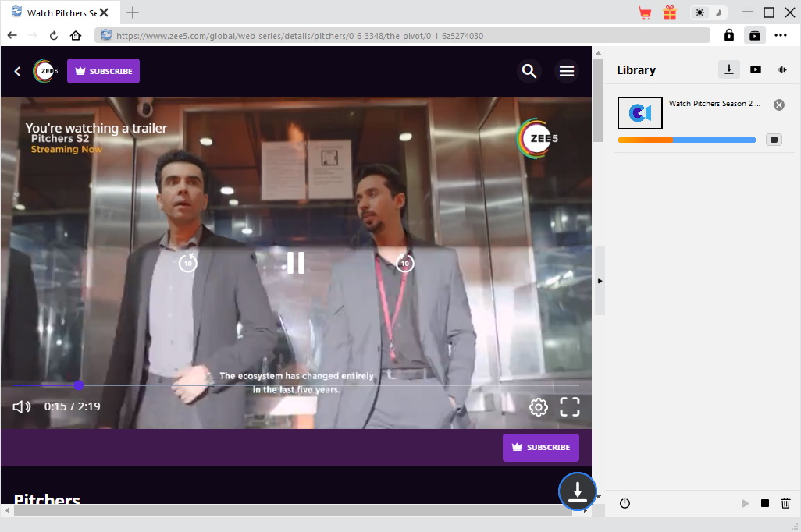The image size is (801, 532).
Task: Click the blue floating download button over the page
Action: click(x=578, y=491)
